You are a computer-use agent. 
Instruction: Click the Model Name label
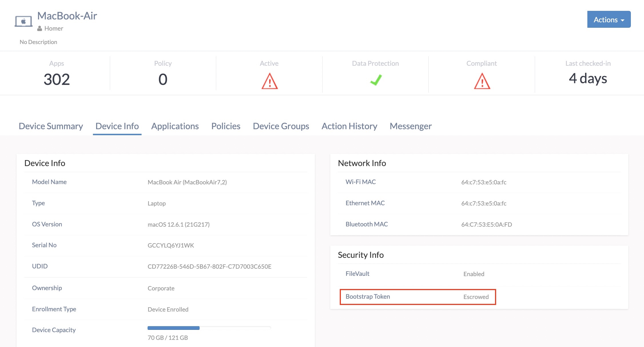(49, 182)
